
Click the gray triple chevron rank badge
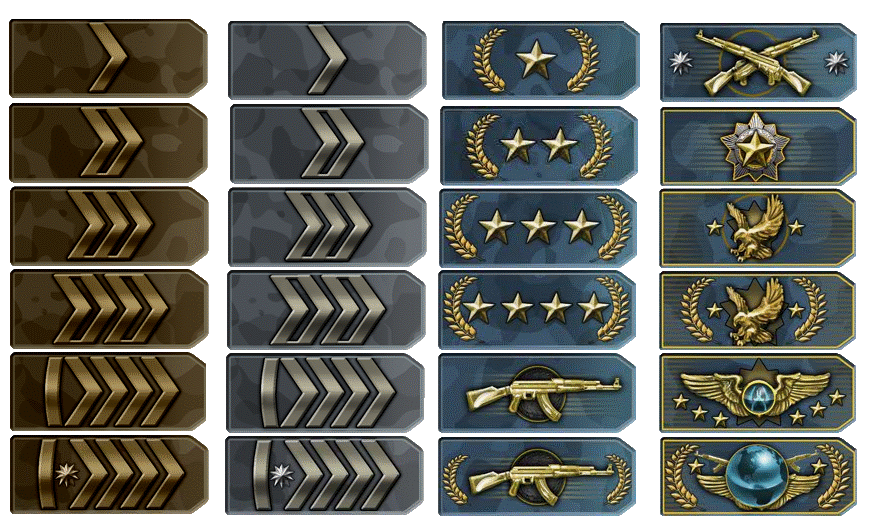(x=327, y=227)
